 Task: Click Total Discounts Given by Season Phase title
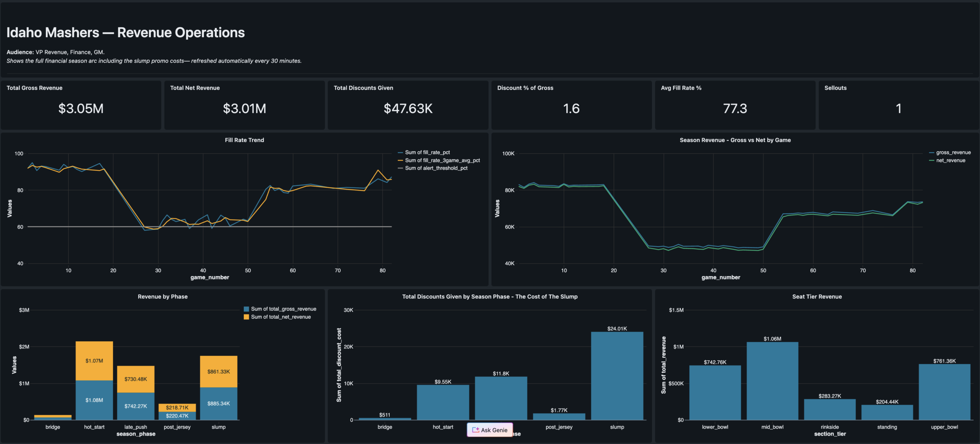pyautogui.click(x=490, y=297)
